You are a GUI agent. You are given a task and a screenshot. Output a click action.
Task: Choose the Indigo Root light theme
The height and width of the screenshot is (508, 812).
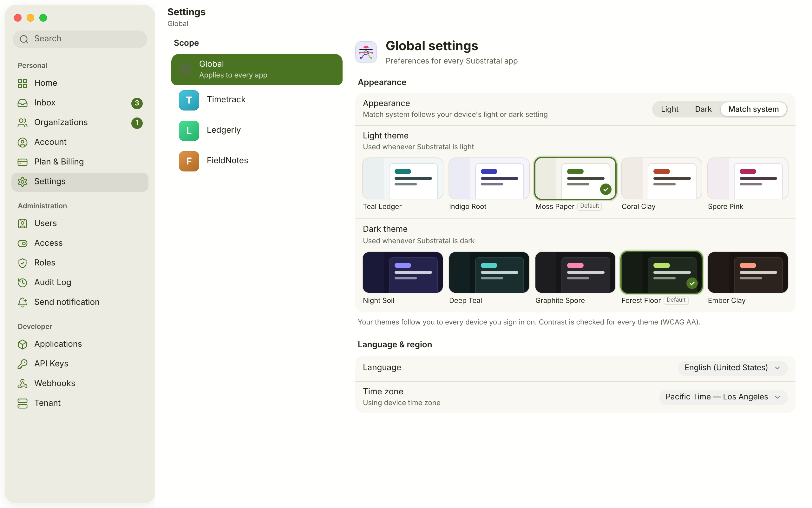(x=489, y=178)
